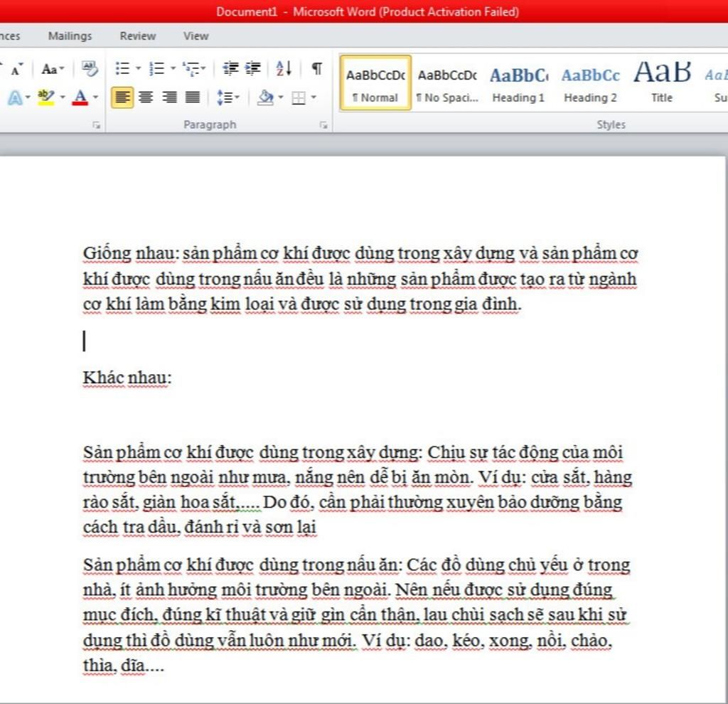Toggle Align Text Right

click(169, 97)
